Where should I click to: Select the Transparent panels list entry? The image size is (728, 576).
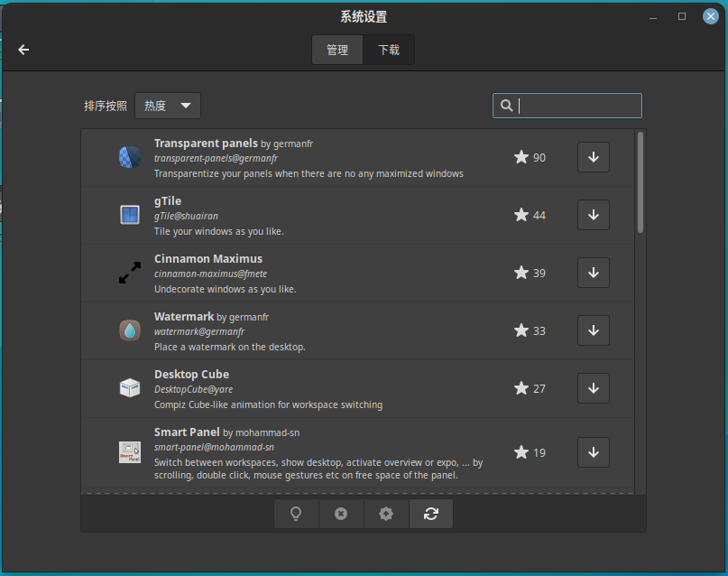click(307, 158)
